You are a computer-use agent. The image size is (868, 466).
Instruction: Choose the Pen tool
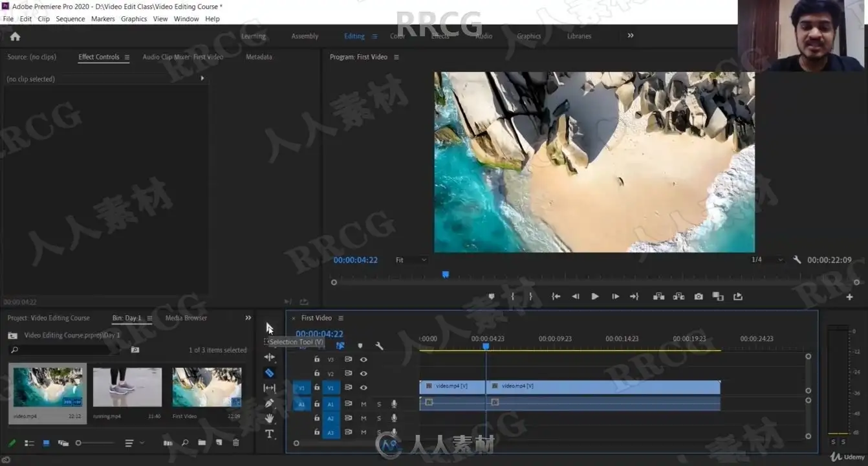click(x=269, y=403)
